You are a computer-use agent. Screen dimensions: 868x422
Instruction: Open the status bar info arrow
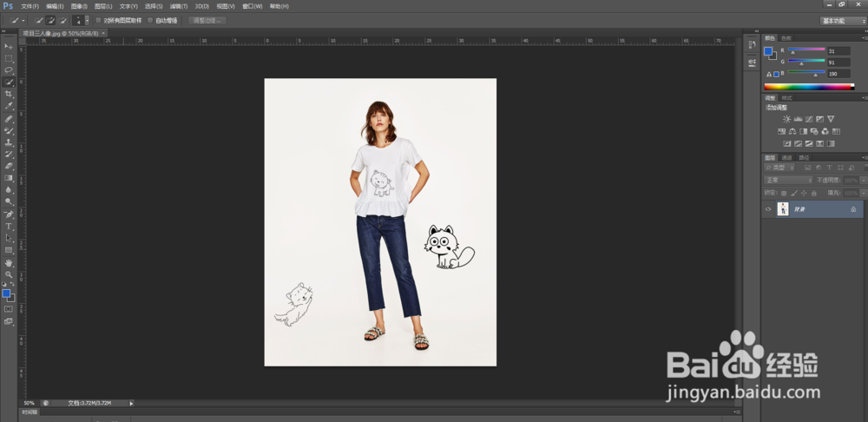(x=131, y=404)
